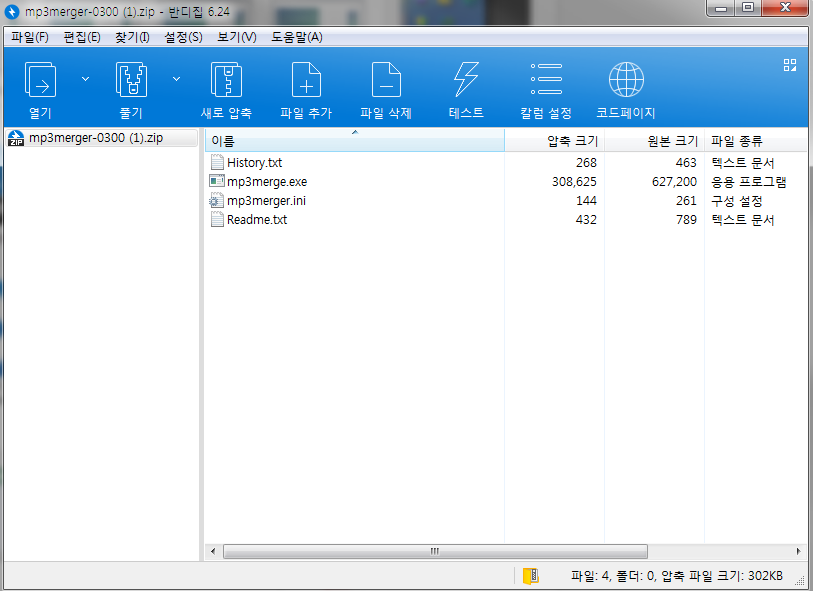Sort by the 압축 크기 column header
813x591 pixels.
click(x=554, y=140)
